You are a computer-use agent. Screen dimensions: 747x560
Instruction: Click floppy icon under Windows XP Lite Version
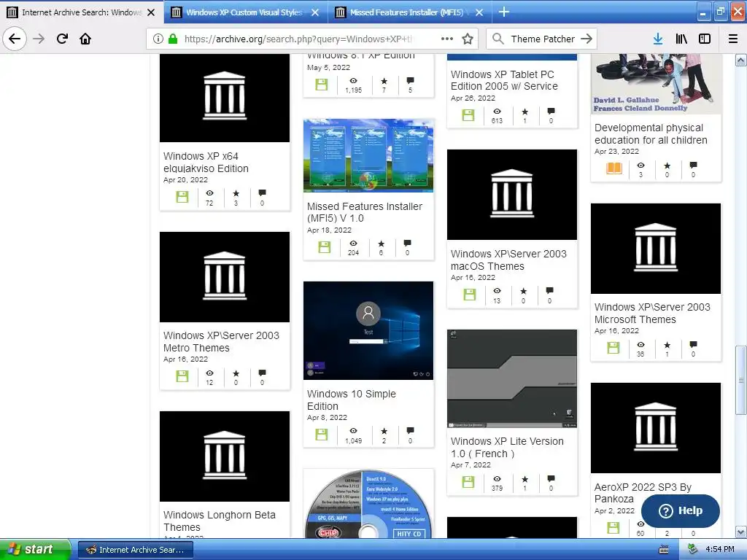tap(468, 482)
